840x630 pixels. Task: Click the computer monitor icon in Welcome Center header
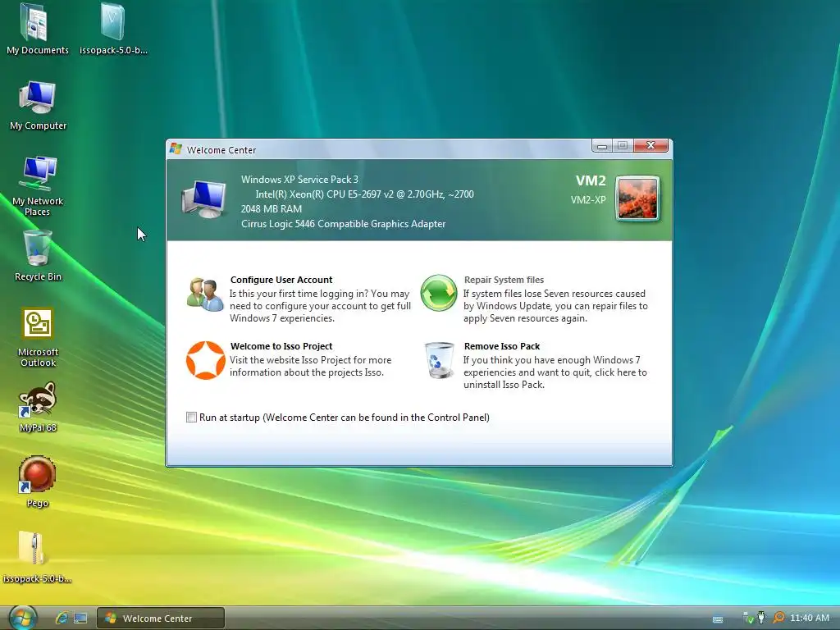pyautogui.click(x=204, y=199)
